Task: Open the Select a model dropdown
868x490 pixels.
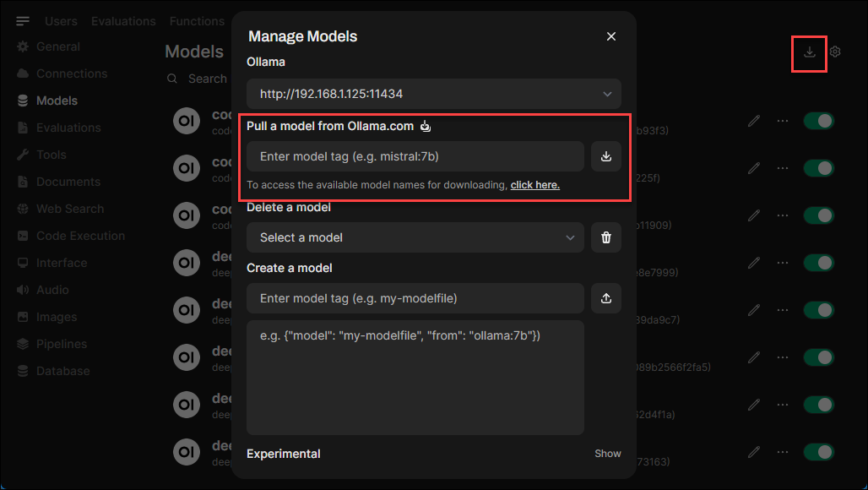Action: click(415, 237)
